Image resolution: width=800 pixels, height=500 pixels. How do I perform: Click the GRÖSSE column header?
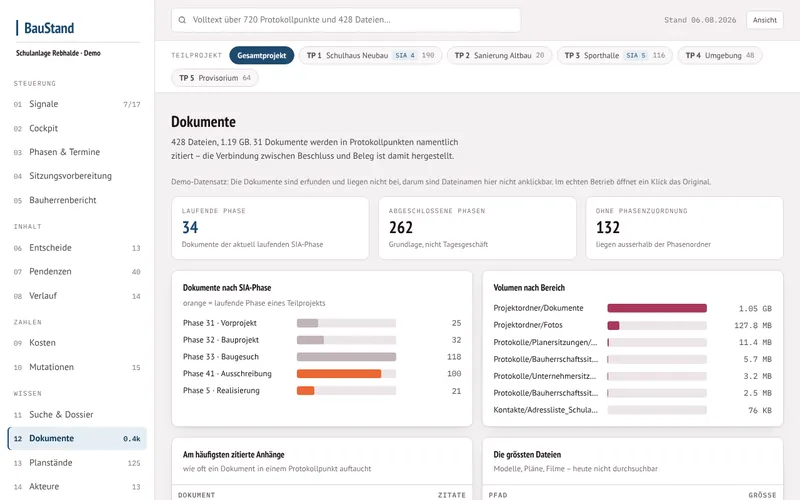[x=762, y=495]
